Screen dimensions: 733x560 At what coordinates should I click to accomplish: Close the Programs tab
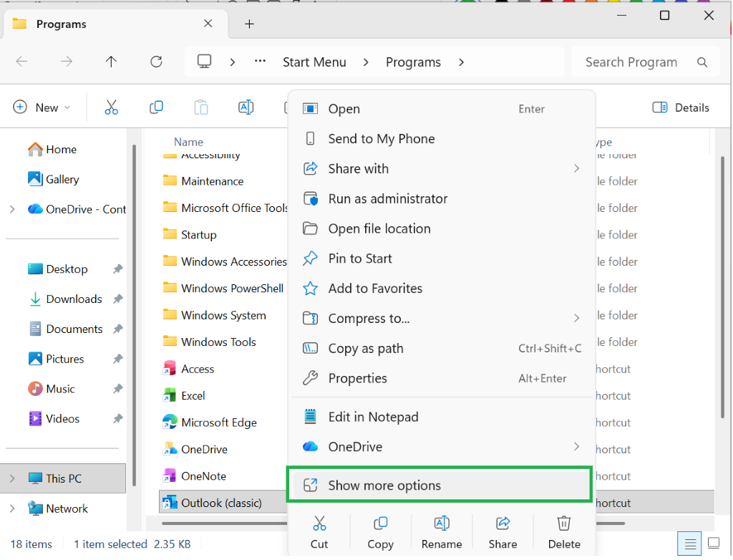(208, 24)
